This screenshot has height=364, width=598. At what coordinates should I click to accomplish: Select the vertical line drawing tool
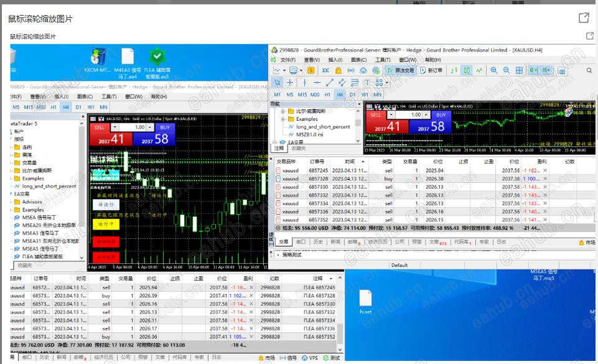click(304, 82)
